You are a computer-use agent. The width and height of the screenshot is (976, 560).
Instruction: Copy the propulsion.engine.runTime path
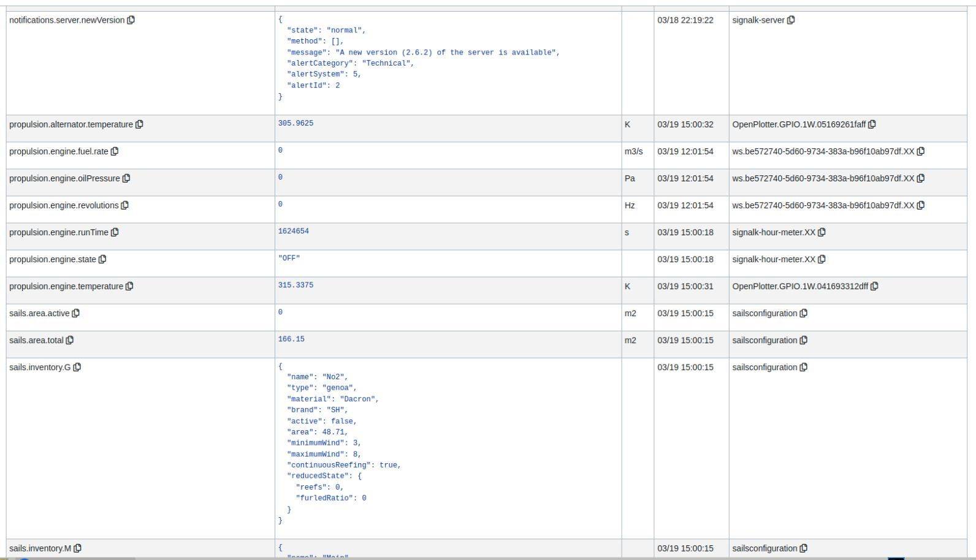coord(115,232)
